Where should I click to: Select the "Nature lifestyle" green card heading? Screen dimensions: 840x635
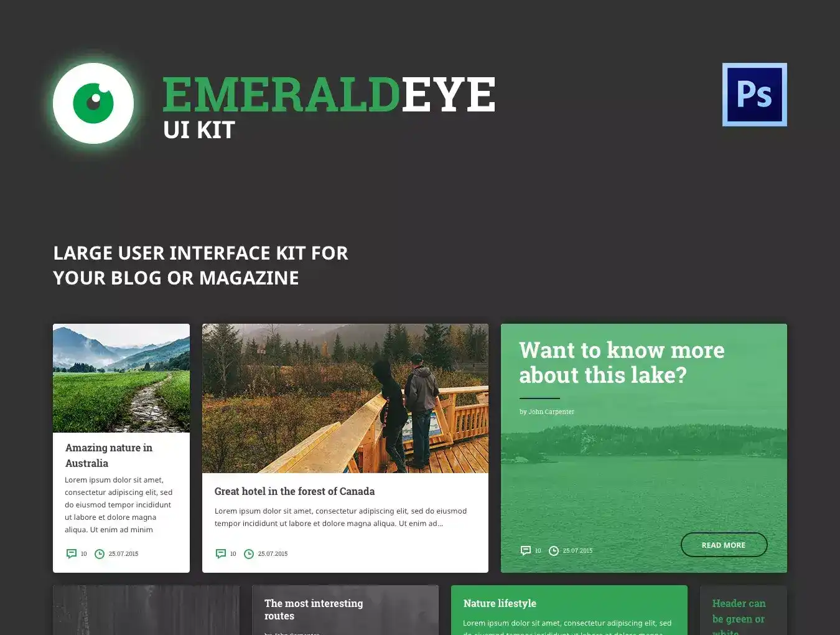tap(500, 603)
